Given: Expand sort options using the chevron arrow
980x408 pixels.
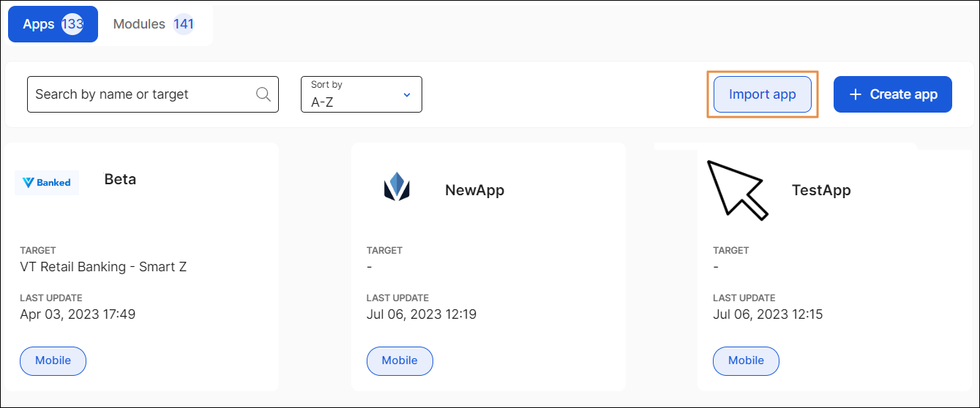Looking at the screenshot, I should tap(407, 95).
